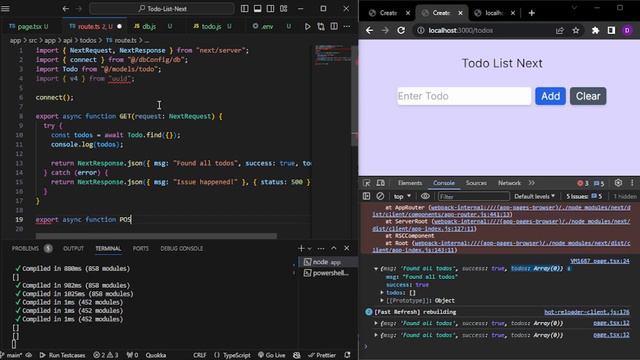Create a new terminal with plus icon
Image resolution: width=640 pixels, height=360 pixels.
[x=301, y=248]
